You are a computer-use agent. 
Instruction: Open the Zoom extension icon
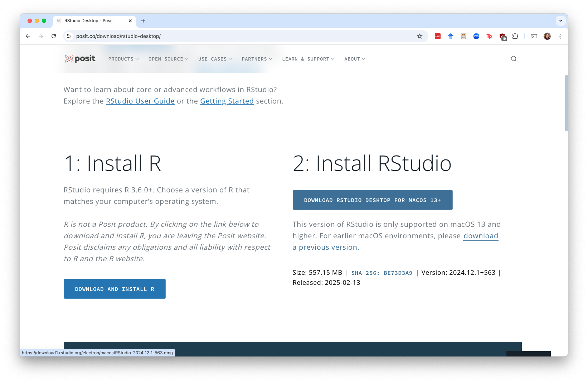476,36
